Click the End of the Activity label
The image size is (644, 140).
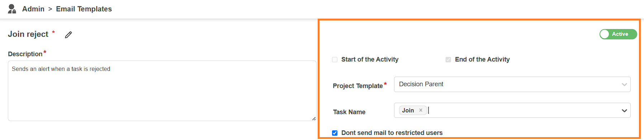pyautogui.click(x=482, y=59)
